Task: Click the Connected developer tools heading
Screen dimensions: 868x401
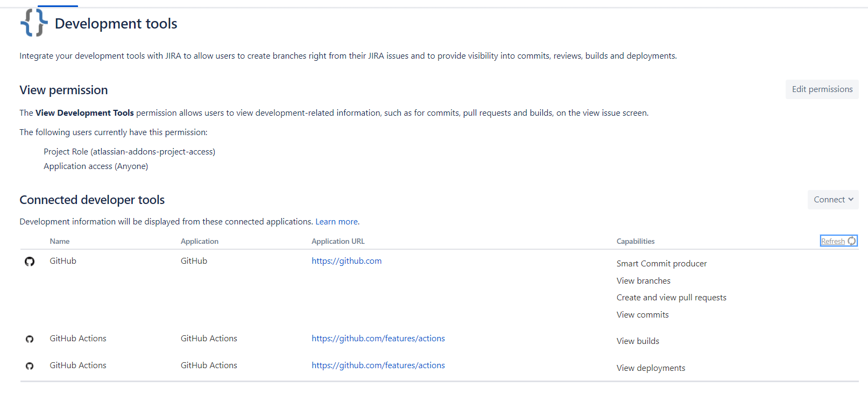Action: 92,200
